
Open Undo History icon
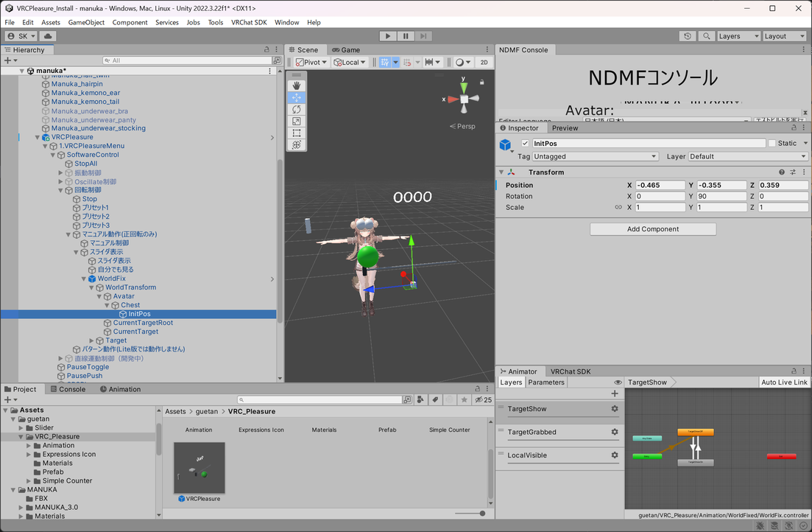[687, 36]
